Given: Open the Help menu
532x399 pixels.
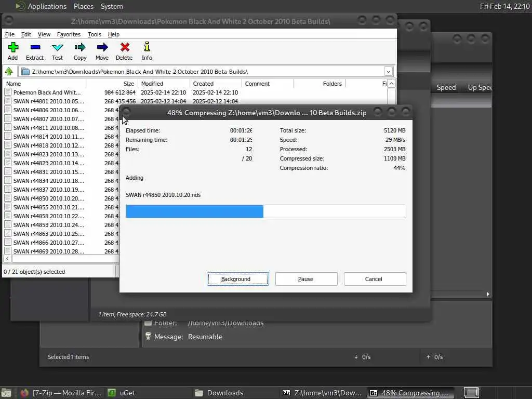Looking at the screenshot, I should click(x=114, y=34).
